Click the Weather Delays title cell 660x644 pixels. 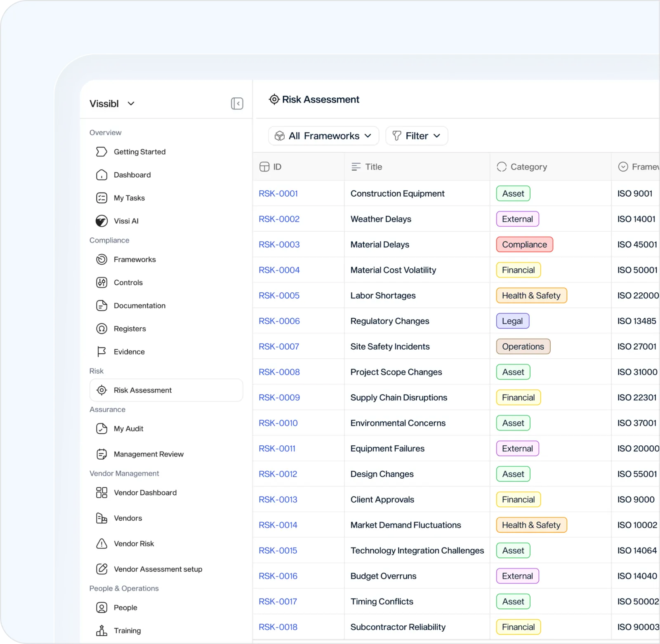tap(381, 219)
